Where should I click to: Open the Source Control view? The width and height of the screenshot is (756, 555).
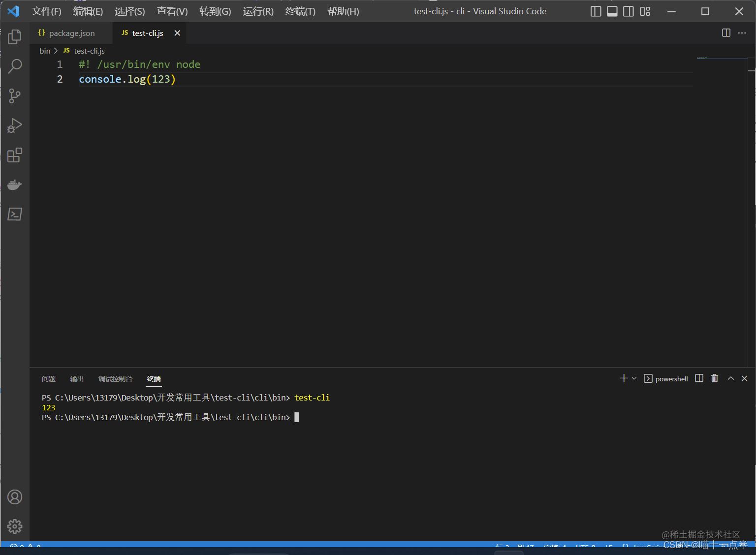coord(15,95)
